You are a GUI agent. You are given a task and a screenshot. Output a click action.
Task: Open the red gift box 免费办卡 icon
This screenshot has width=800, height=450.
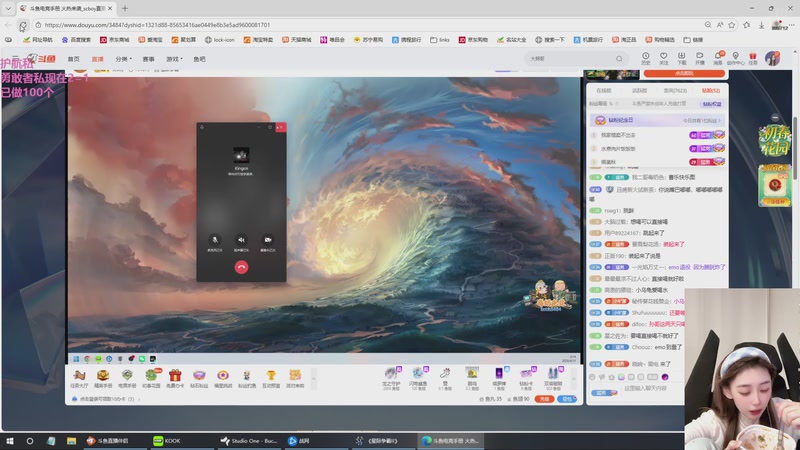175,379
